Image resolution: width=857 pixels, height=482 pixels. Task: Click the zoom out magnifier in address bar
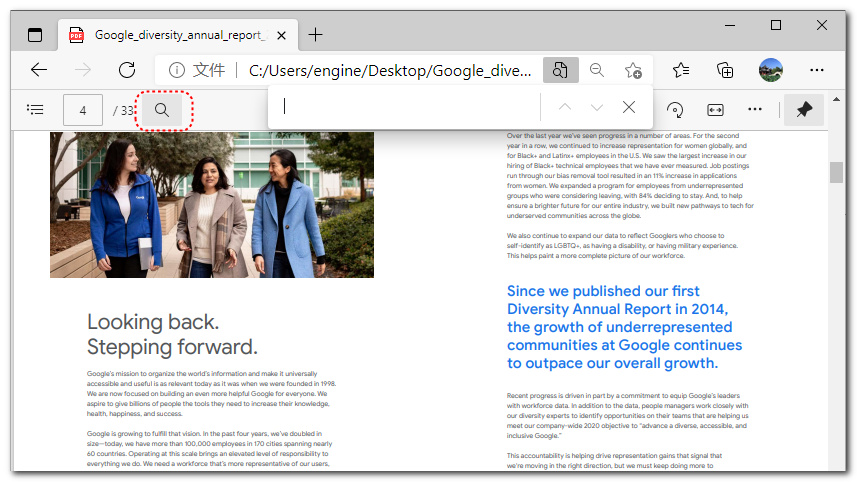click(x=597, y=70)
